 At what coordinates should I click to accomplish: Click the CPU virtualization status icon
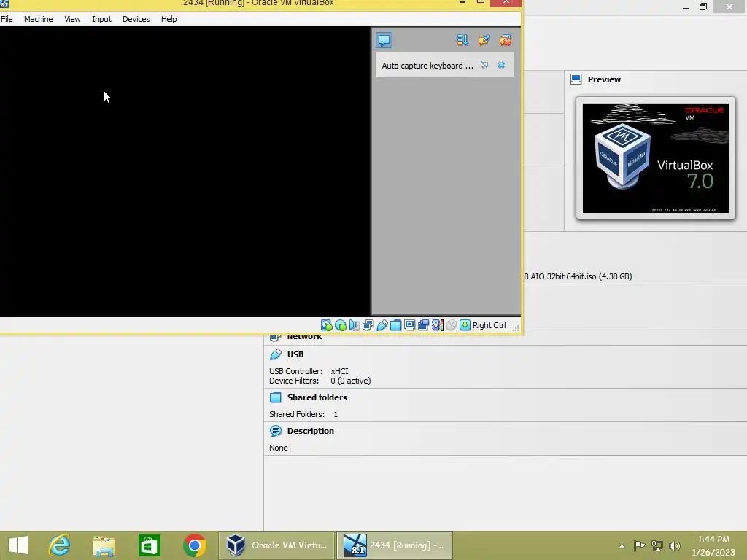(x=438, y=325)
